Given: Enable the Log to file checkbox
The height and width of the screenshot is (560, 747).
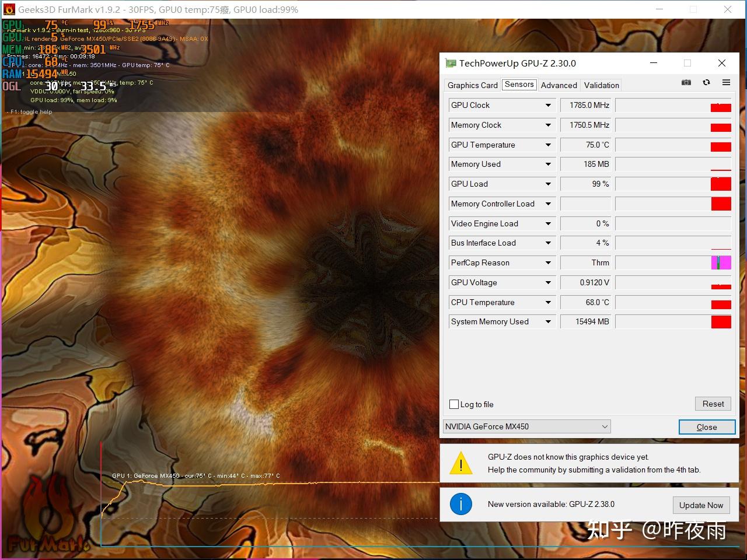Looking at the screenshot, I should tap(454, 404).
